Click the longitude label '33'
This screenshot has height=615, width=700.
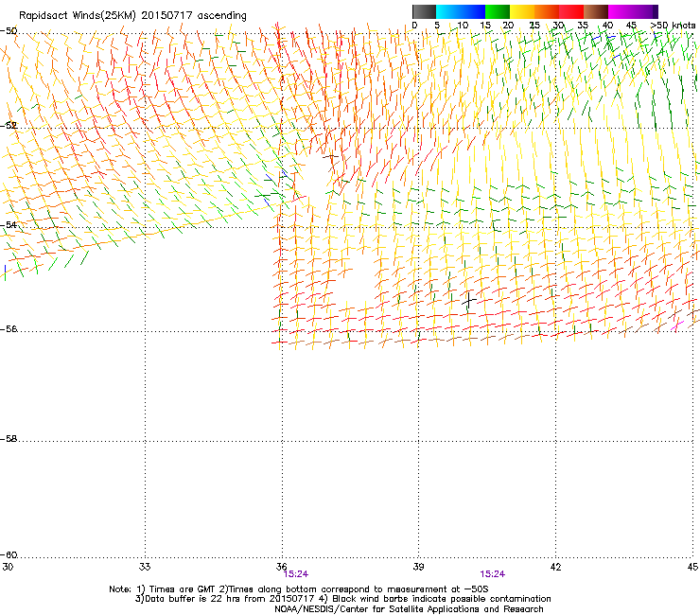(145, 567)
